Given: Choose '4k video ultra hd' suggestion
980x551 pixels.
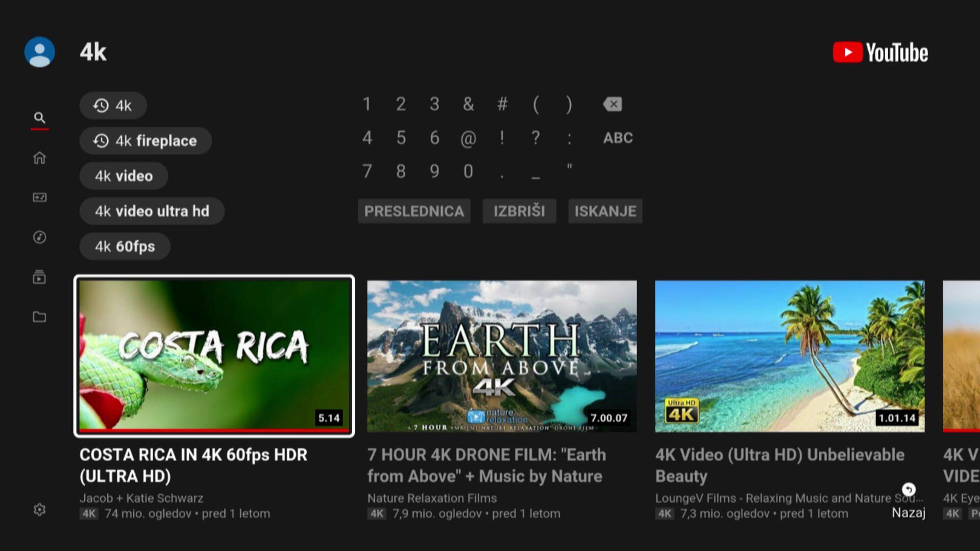Looking at the screenshot, I should coord(152,211).
